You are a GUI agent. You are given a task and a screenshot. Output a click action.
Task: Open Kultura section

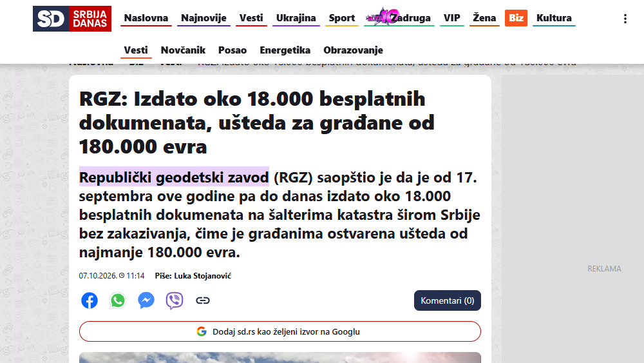click(554, 18)
